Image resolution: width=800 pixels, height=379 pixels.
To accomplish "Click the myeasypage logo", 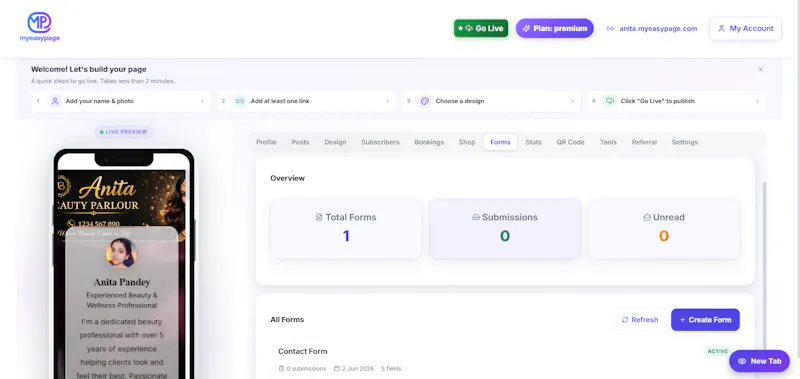I will [39, 27].
